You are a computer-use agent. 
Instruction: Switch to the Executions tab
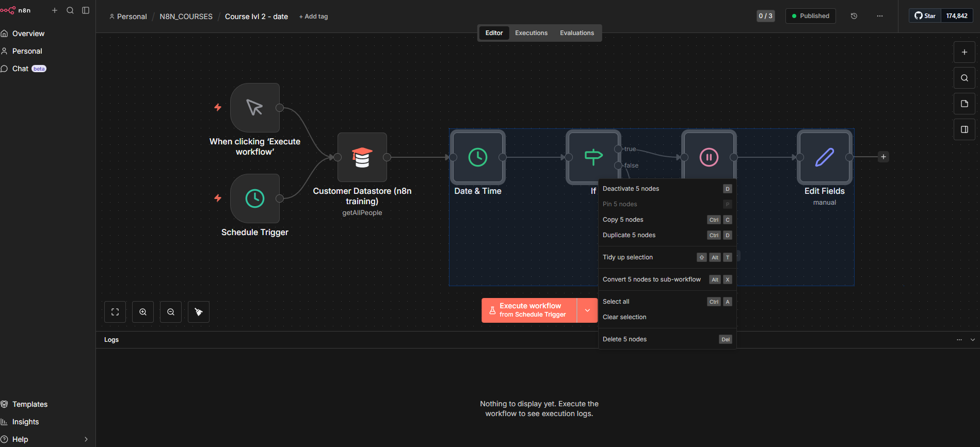[531, 33]
